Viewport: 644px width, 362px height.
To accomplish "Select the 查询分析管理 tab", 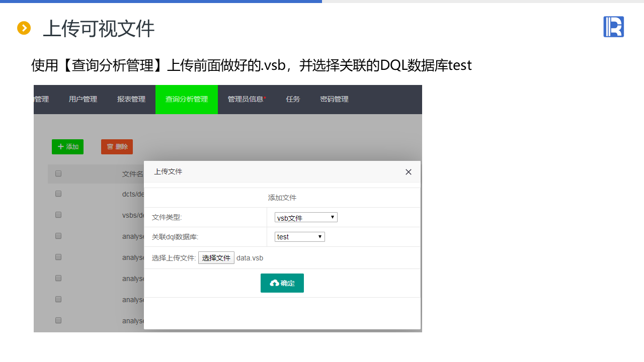I will coord(187,100).
